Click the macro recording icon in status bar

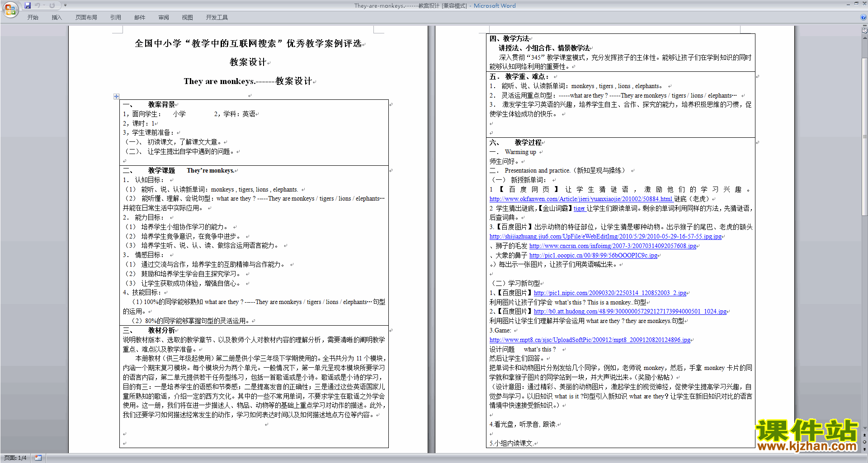[38, 458]
